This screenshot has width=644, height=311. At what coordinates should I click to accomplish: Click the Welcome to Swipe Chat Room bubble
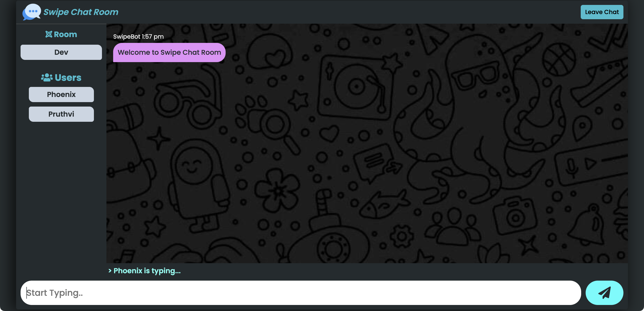(169, 53)
